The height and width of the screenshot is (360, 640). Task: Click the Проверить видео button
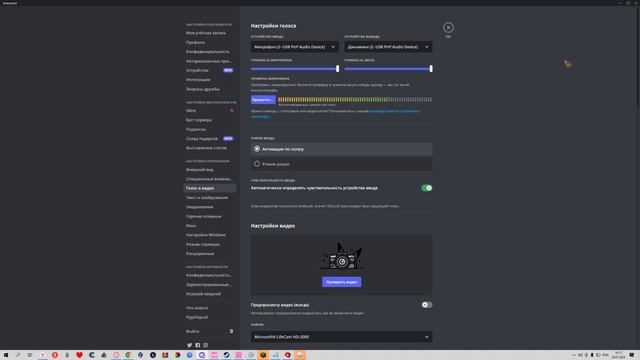click(342, 282)
